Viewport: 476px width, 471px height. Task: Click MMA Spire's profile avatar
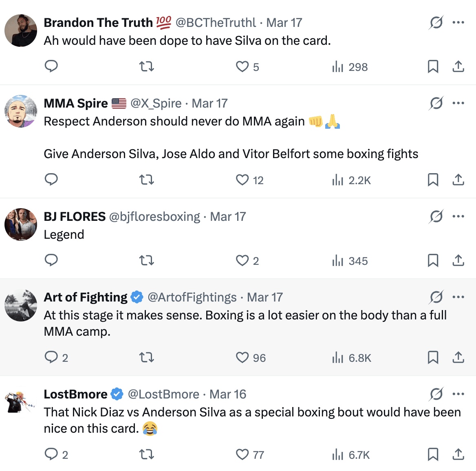coord(21,111)
